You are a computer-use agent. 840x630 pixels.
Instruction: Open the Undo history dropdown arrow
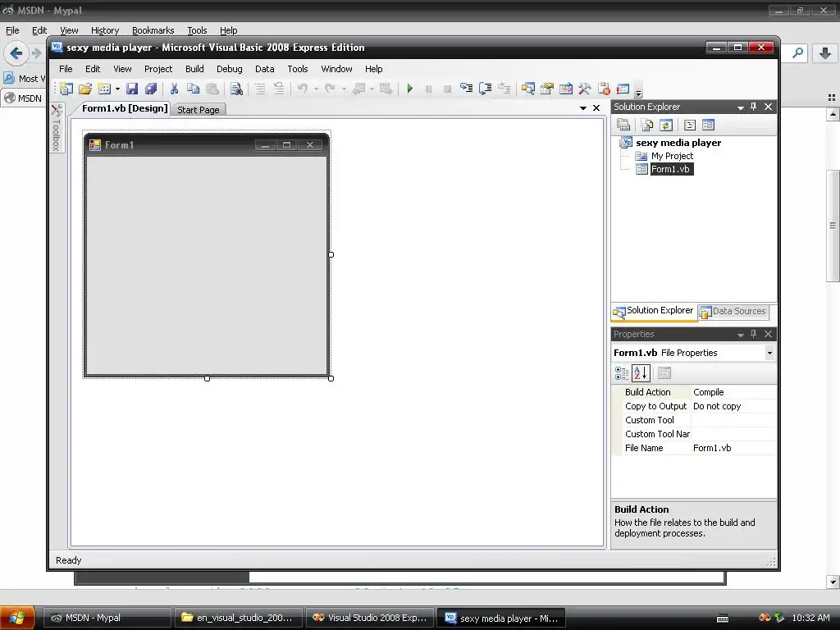click(x=316, y=89)
